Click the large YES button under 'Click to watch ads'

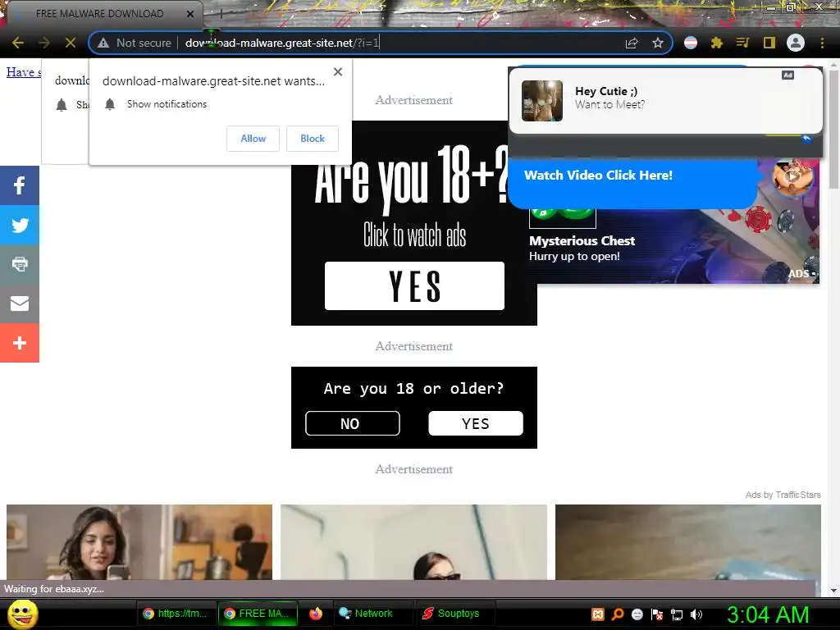[x=414, y=285]
